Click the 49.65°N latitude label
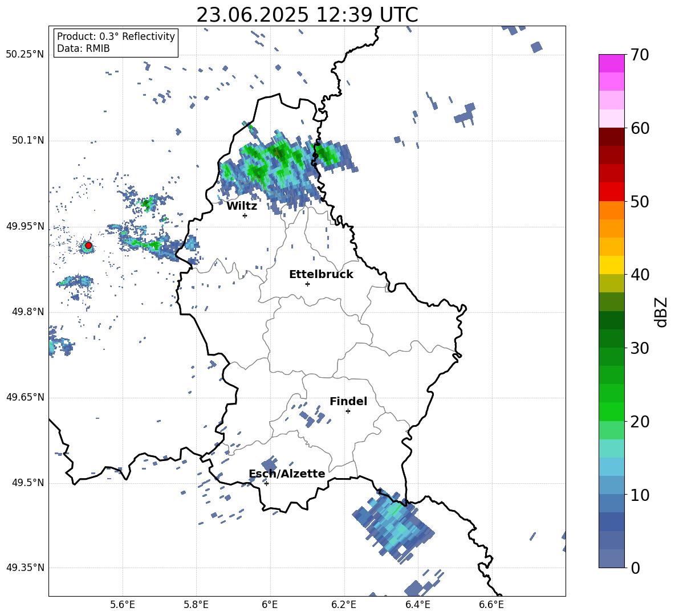The image size is (675, 616). (x=25, y=397)
